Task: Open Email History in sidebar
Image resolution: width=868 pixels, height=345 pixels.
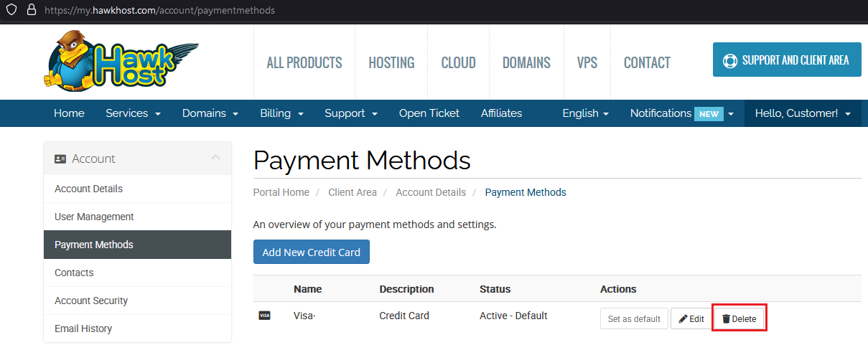Action: tap(83, 329)
